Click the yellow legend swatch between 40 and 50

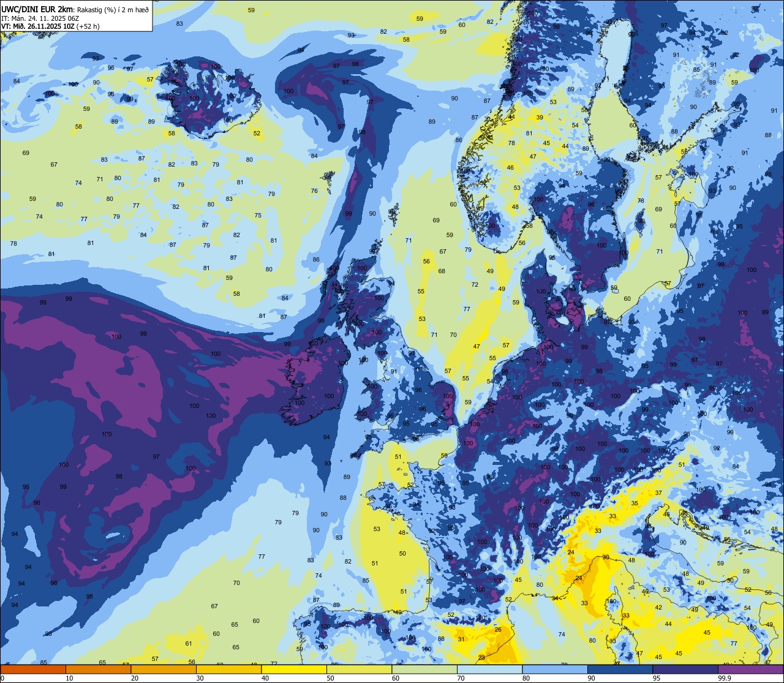click(294, 669)
